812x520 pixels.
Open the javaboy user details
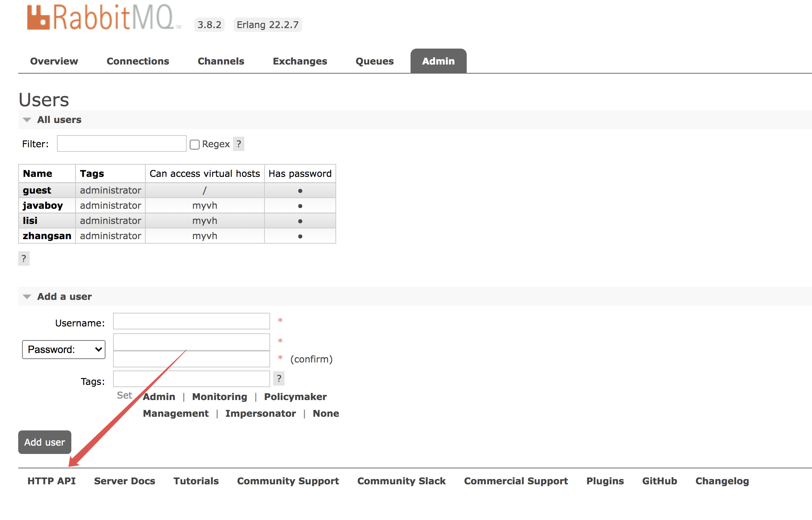pos(42,205)
